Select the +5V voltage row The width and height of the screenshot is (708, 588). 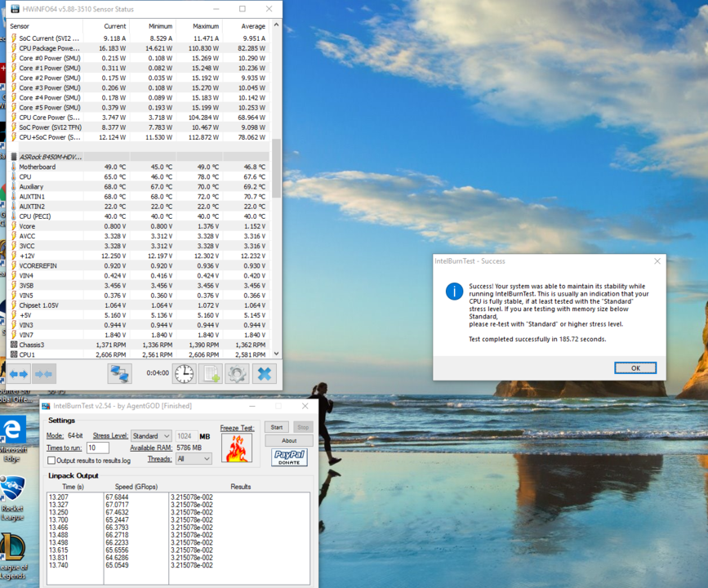139,315
